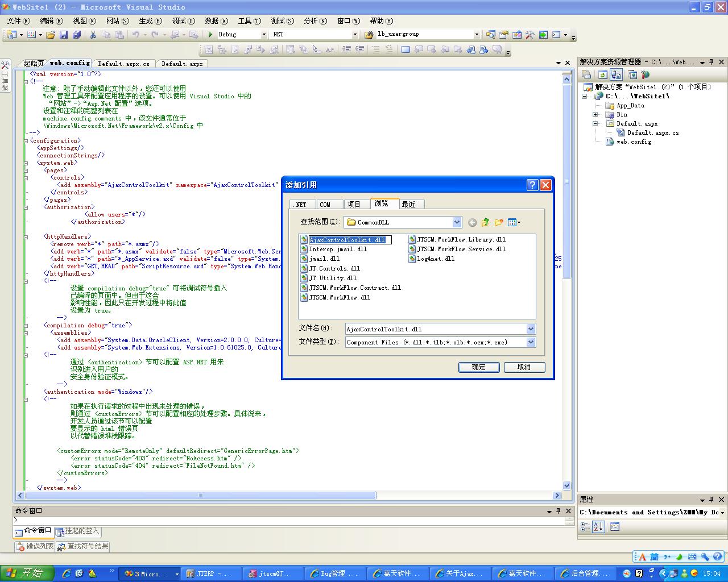Image resolution: width=728 pixels, height=582 pixels.
Task: Collapse the Default.aspx tree node
Action: click(595, 123)
